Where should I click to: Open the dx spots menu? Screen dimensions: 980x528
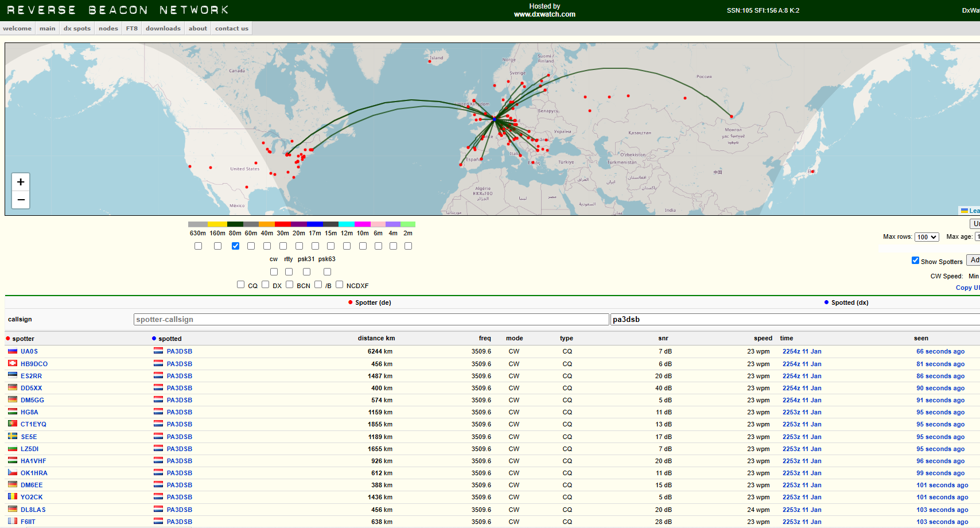(77, 29)
